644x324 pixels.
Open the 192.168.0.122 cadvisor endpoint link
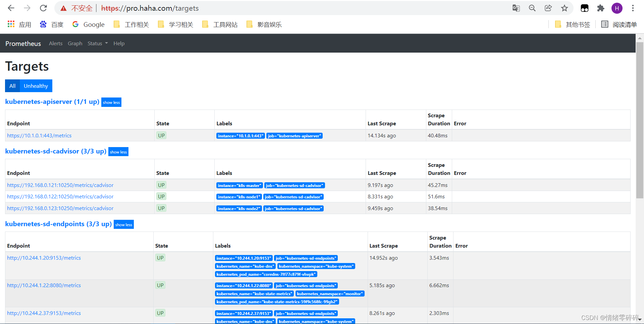tap(60, 197)
